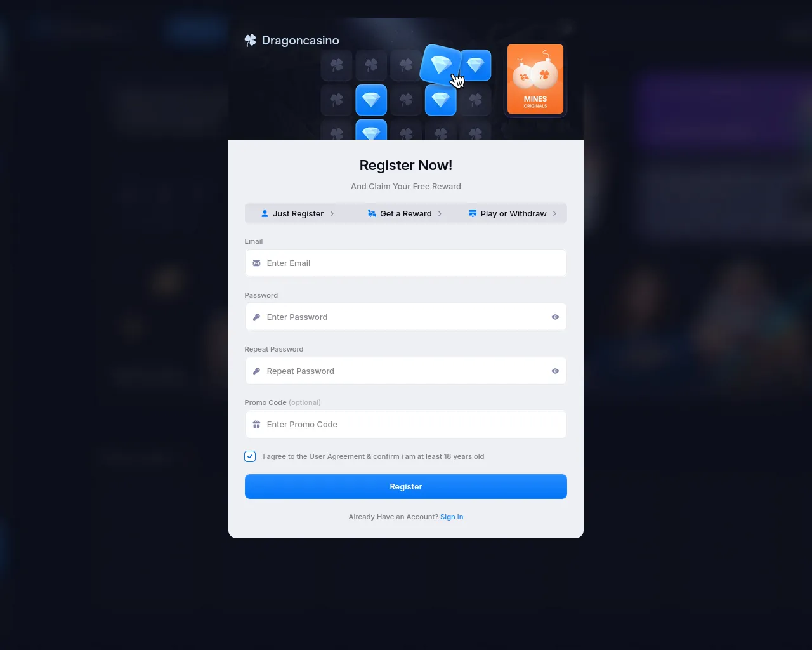Viewport: 812px width, 650px height.
Task: Focus the Enter Promo Code input field
Action: pyautogui.click(x=406, y=425)
